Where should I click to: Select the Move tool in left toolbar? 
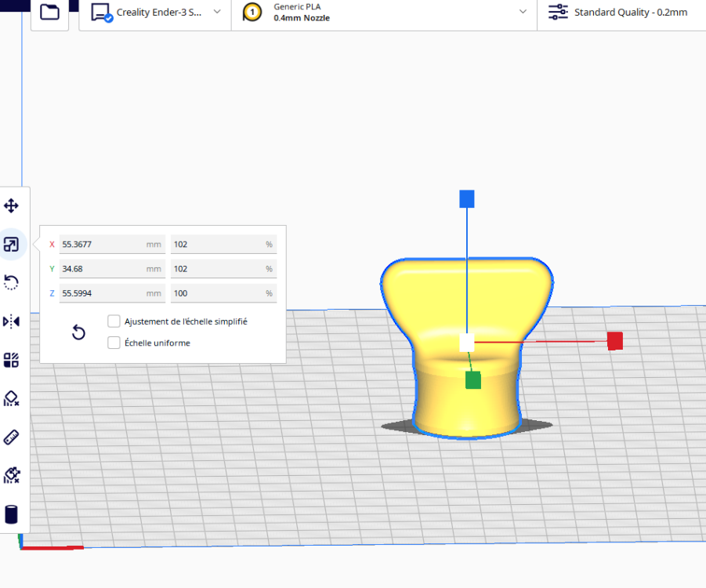tap(11, 206)
